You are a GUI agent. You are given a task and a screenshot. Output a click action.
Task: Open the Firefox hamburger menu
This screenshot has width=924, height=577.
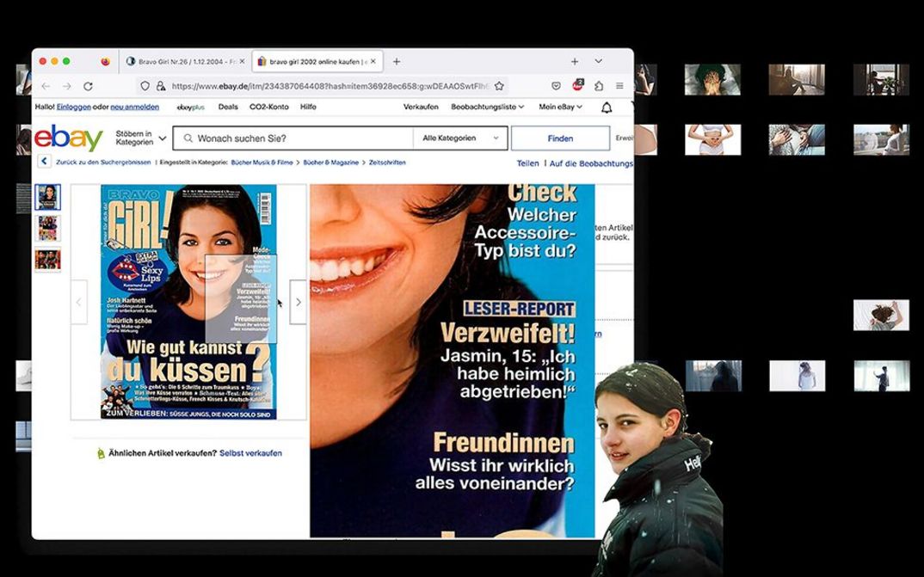coord(619,86)
